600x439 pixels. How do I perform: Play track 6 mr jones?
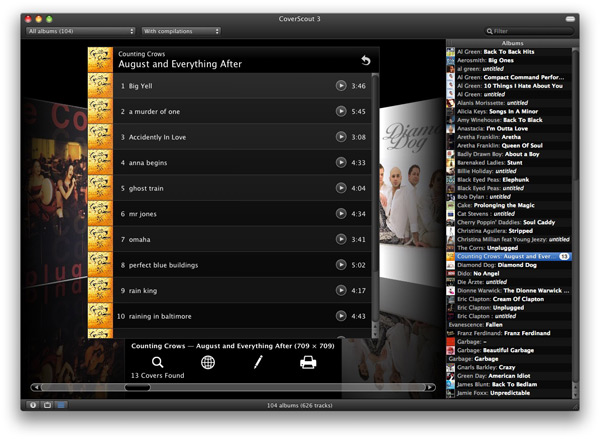pyautogui.click(x=341, y=214)
